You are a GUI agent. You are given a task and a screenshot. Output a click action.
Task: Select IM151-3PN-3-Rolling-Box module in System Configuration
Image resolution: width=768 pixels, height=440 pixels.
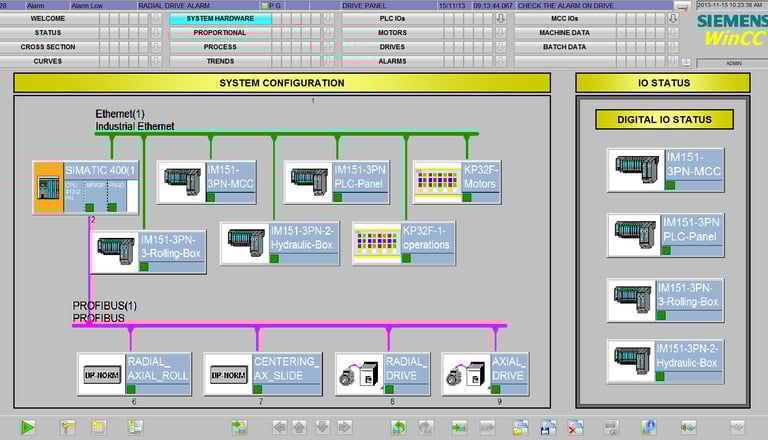[x=148, y=252]
